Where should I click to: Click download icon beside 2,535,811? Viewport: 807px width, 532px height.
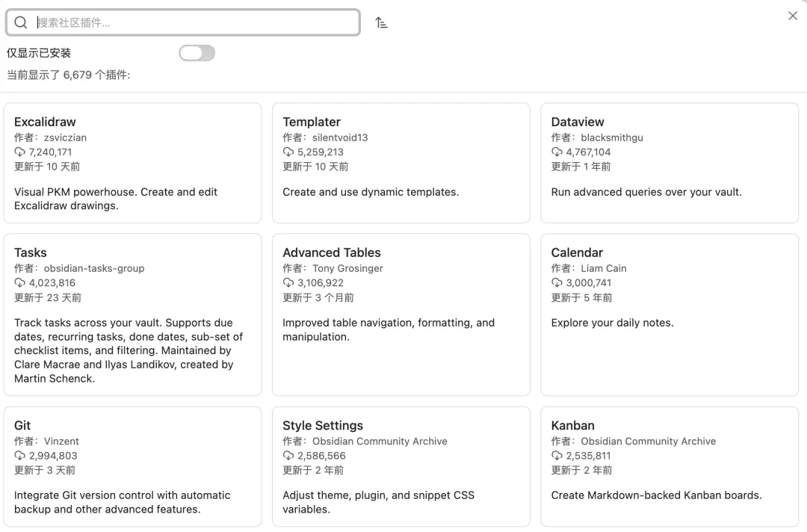pos(557,455)
